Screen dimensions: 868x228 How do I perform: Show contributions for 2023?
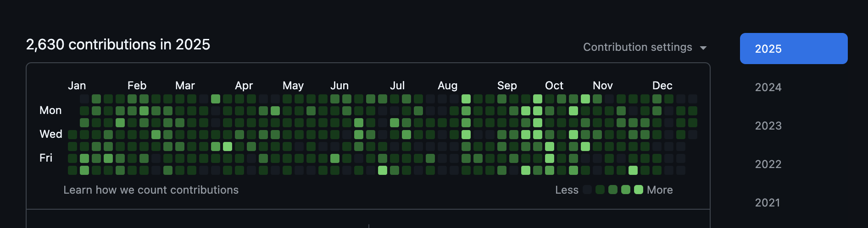click(x=768, y=125)
